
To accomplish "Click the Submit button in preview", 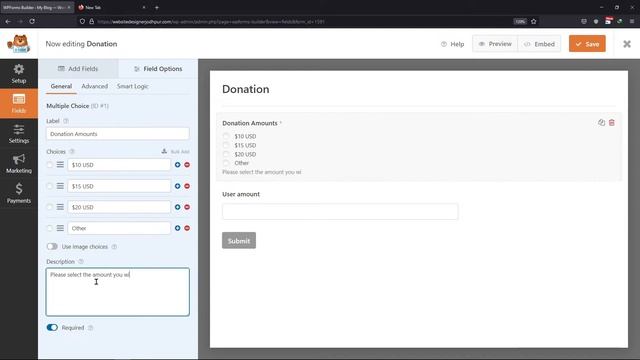I will click(x=239, y=240).
